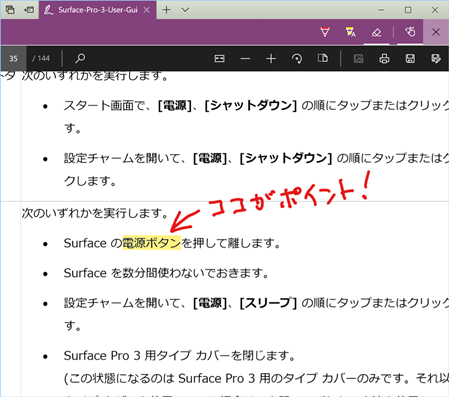Close the purple annotation toolbar
The height and width of the screenshot is (397, 449).
(436, 32)
